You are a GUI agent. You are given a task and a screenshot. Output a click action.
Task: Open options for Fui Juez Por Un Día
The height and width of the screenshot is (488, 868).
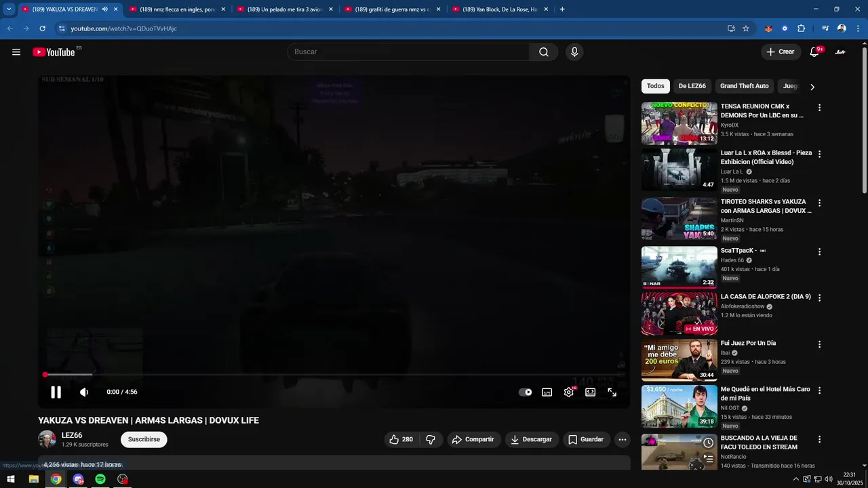coord(819,345)
